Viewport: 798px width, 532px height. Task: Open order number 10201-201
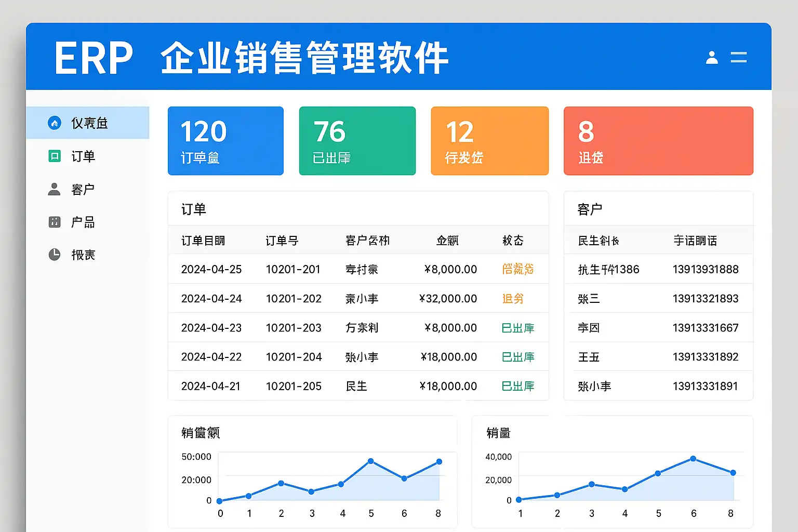293,269
